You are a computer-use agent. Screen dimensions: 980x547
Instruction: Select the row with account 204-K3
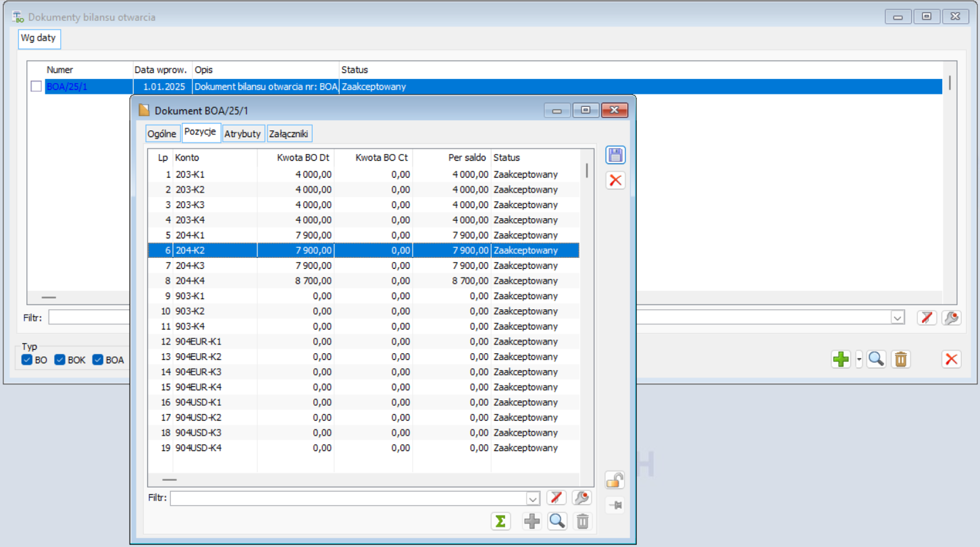(x=363, y=265)
